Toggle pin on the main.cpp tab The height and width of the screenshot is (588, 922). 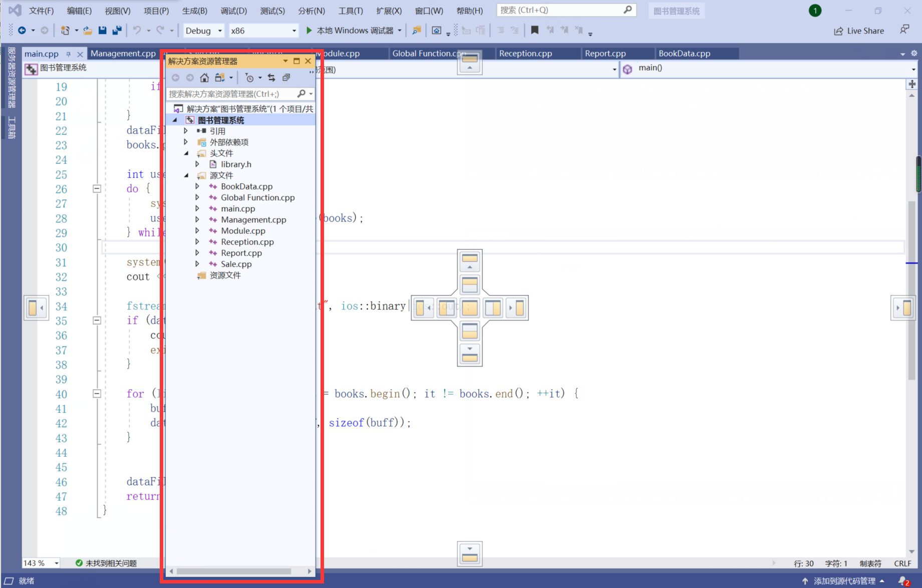coord(69,54)
